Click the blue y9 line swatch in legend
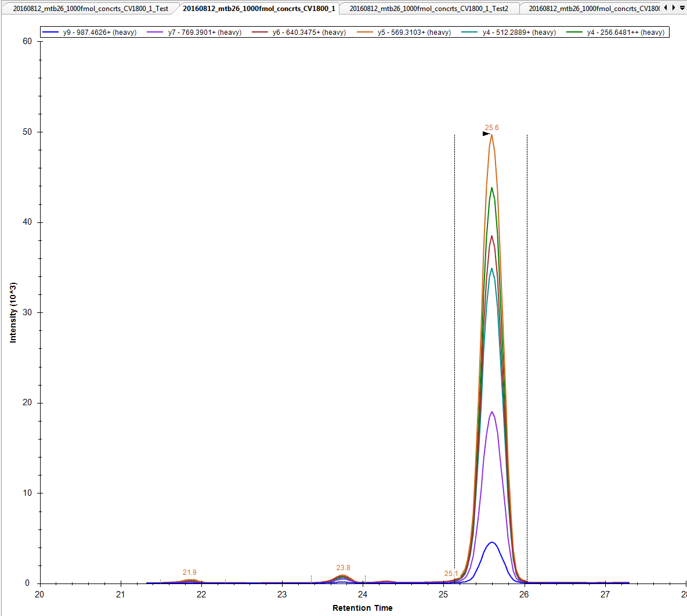687x616 pixels. tap(51, 33)
